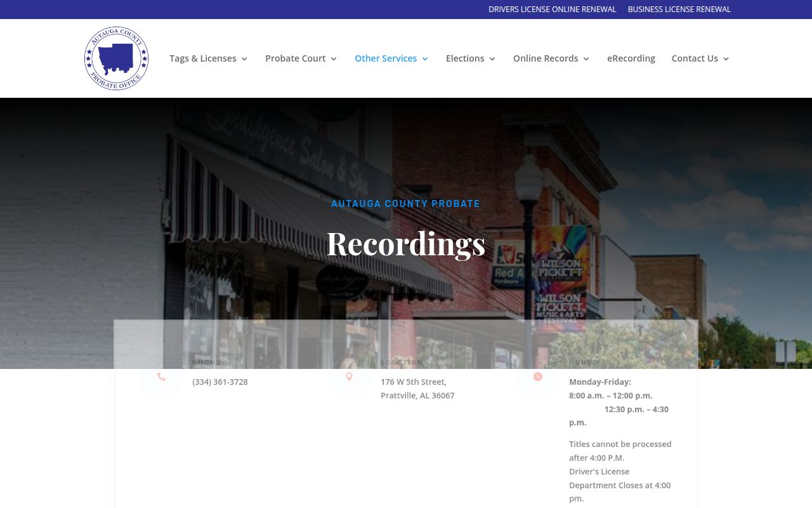Go to the eRecording page
812x508 pixels.
(x=631, y=58)
